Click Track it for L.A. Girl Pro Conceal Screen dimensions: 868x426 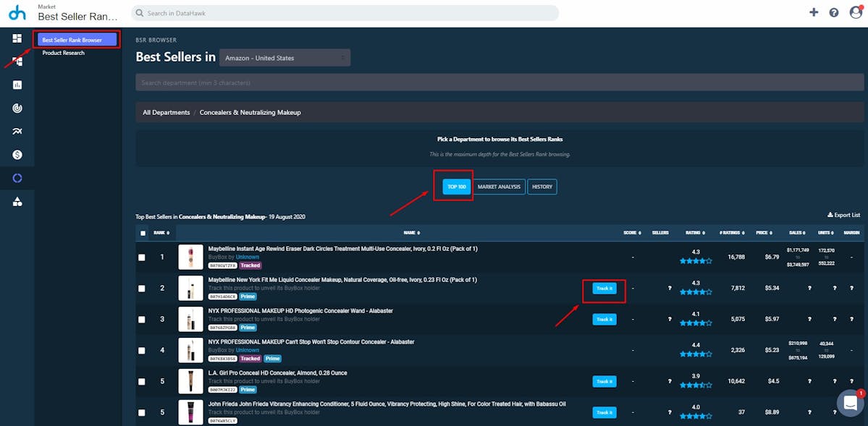604,381
